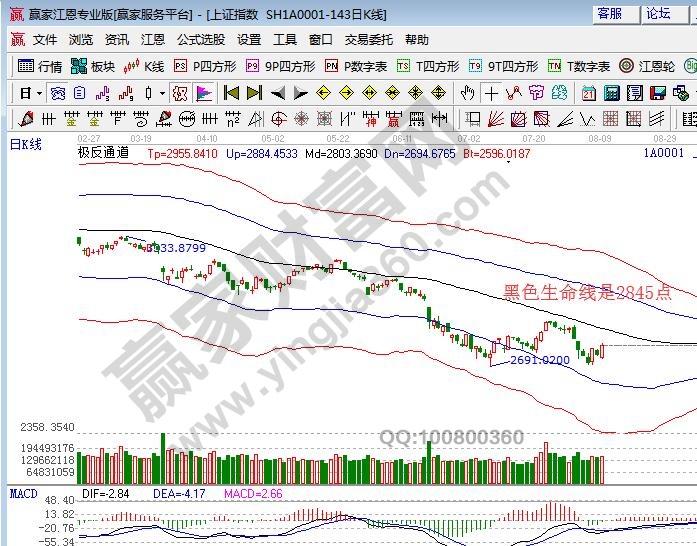Select the hand pan tool

tap(468, 93)
